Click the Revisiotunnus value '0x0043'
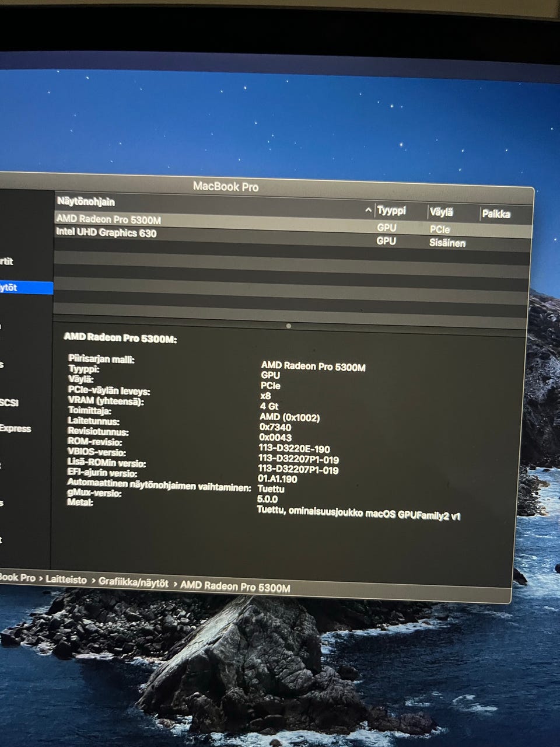The image size is (560, 747). pyautogui.click(x=275, y=438)
